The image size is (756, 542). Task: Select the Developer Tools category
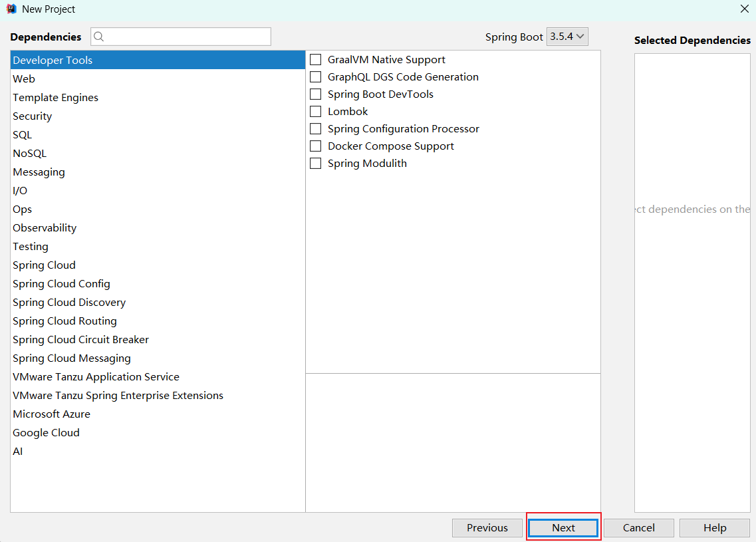pyautogui.click(x=158, y=61)
